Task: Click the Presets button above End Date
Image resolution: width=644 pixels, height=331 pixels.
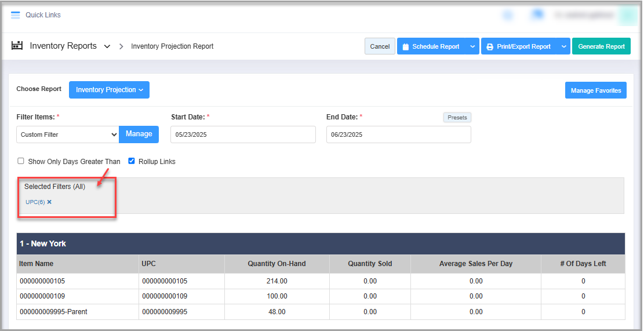Action: (457, 117)
